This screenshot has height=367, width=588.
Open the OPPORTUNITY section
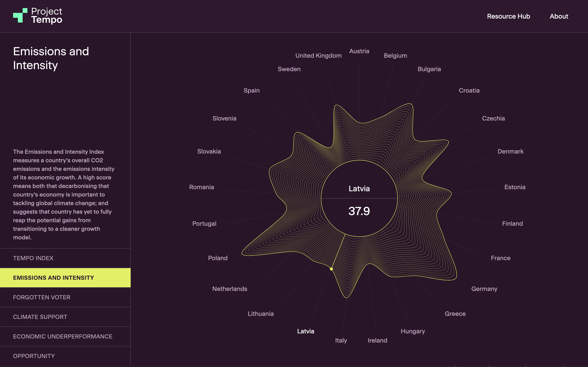pos(34,356)
